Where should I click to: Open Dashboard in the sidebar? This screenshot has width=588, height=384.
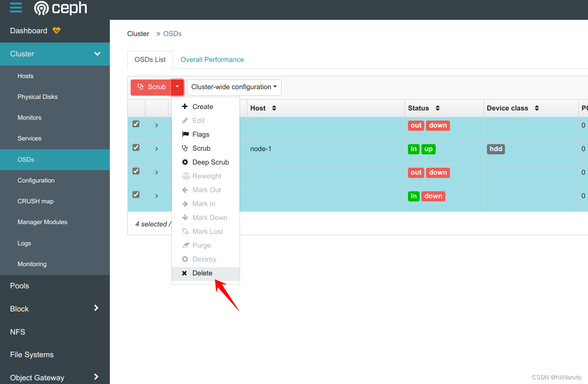55,31
